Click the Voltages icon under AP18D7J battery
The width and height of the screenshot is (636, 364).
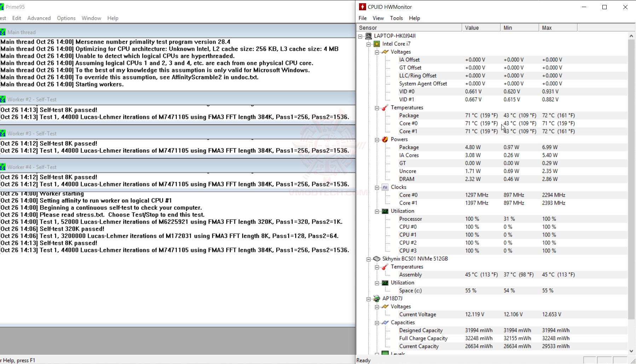coord(385,306)
